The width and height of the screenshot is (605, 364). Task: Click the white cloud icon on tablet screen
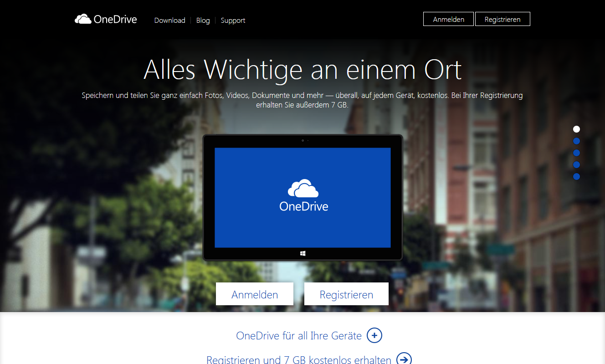tap(303, 189)
